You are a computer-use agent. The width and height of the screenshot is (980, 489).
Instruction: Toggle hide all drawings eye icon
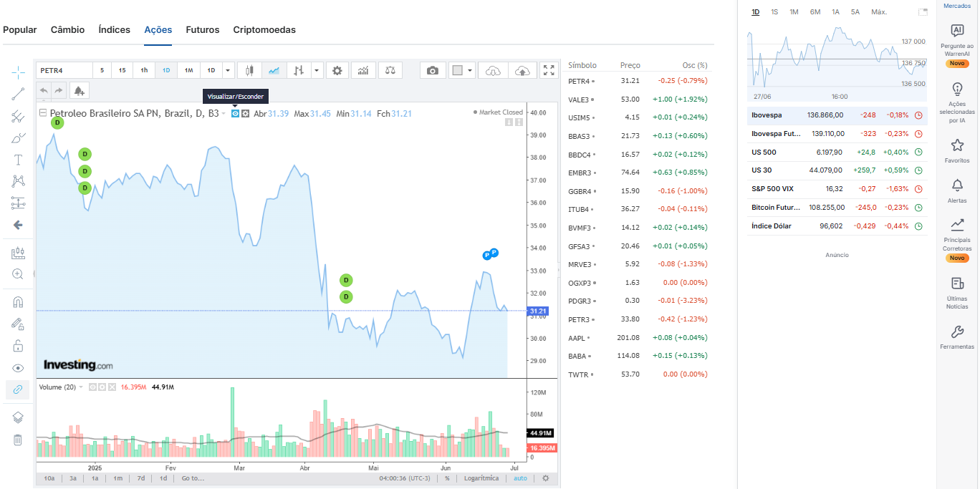[18, 368]
